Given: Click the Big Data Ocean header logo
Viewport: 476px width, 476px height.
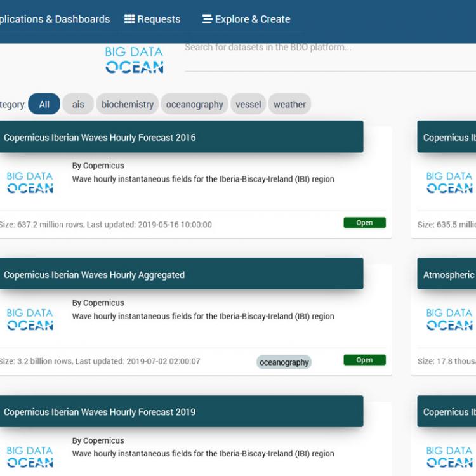Looking at the screenshot, I should [x=134, y=60].
